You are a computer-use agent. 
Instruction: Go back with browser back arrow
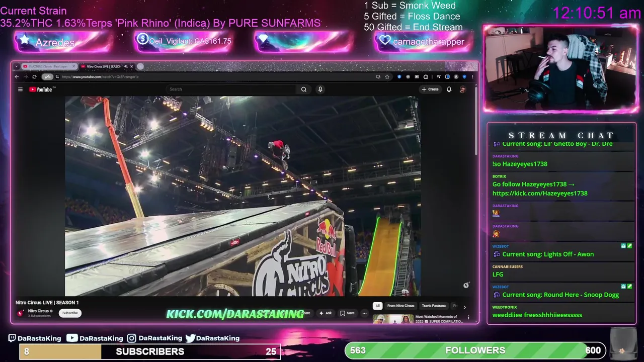coord(17,77)
